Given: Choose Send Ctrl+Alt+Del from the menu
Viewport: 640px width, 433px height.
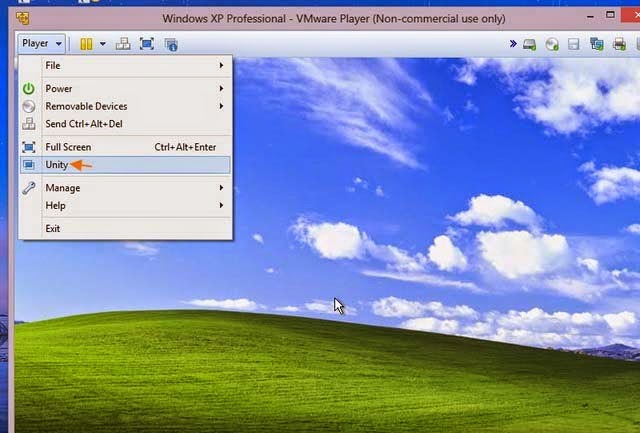Looking at the screenshot, I should point(125,124).
